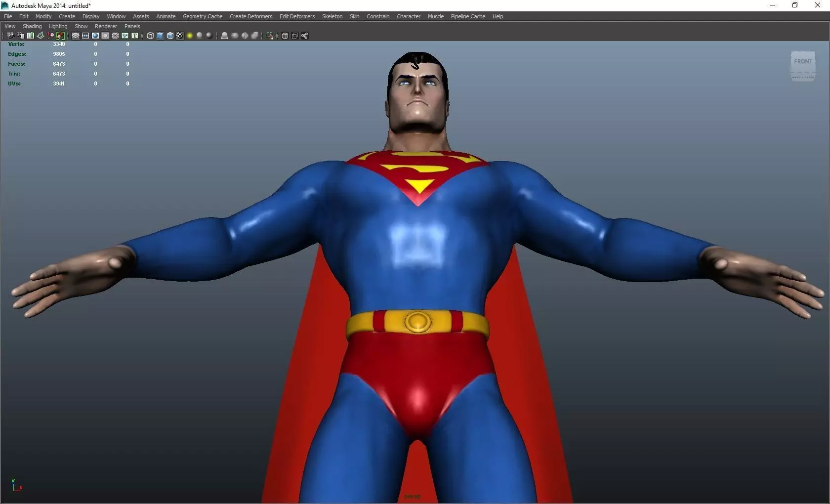Enable Wireframe on Shaded icon
Image resolution: width=830 pixels, height=504 pixels.
170,36
